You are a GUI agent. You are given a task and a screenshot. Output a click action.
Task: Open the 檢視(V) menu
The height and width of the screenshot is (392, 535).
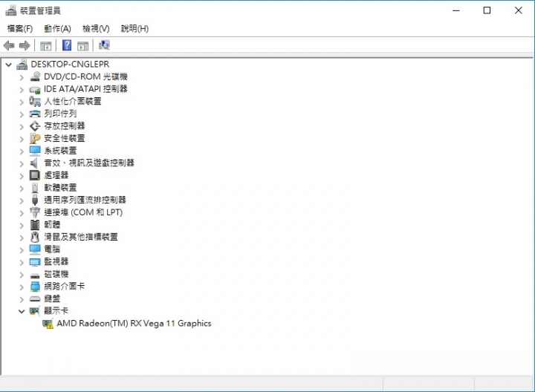(x=96, y=29)
